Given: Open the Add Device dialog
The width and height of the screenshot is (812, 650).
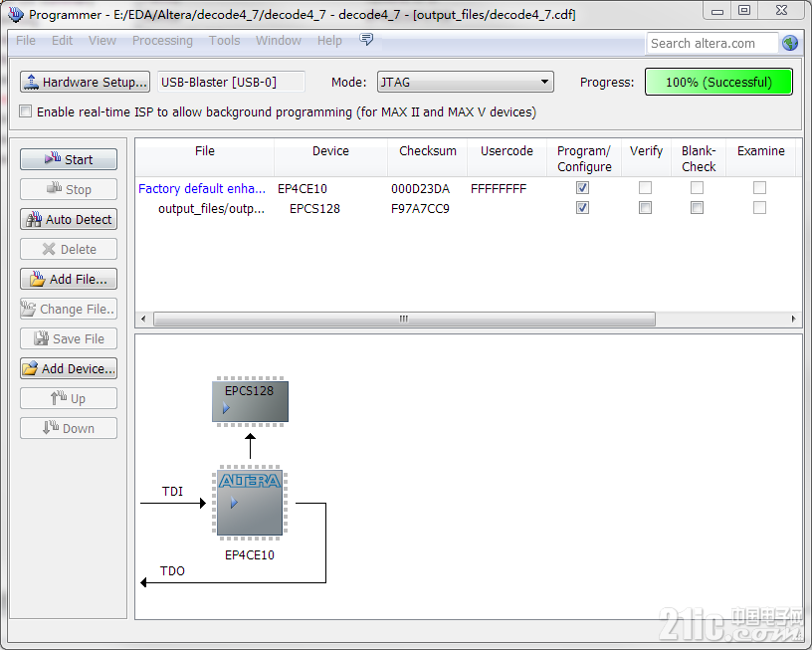Looking at the screenshot, I should (69, 368).
